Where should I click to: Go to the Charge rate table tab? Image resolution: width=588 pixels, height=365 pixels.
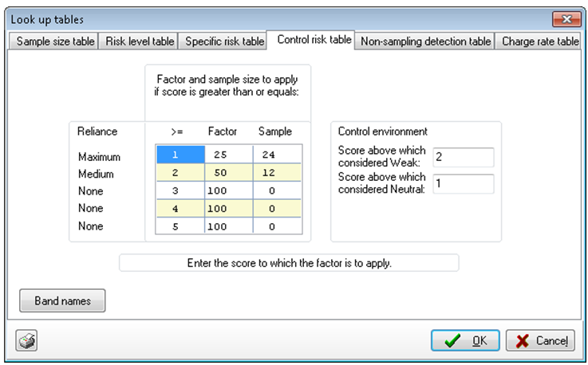pos(538,41)
